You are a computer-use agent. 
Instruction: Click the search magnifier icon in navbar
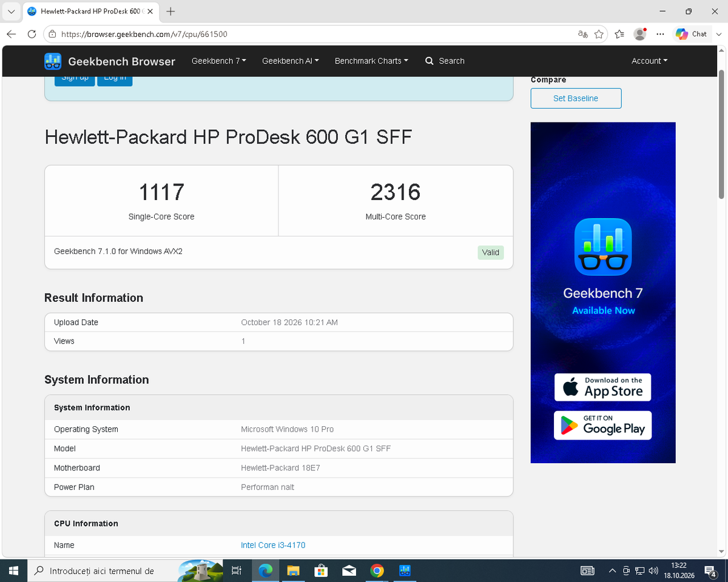pyautogui.click(x=430, y=61)
